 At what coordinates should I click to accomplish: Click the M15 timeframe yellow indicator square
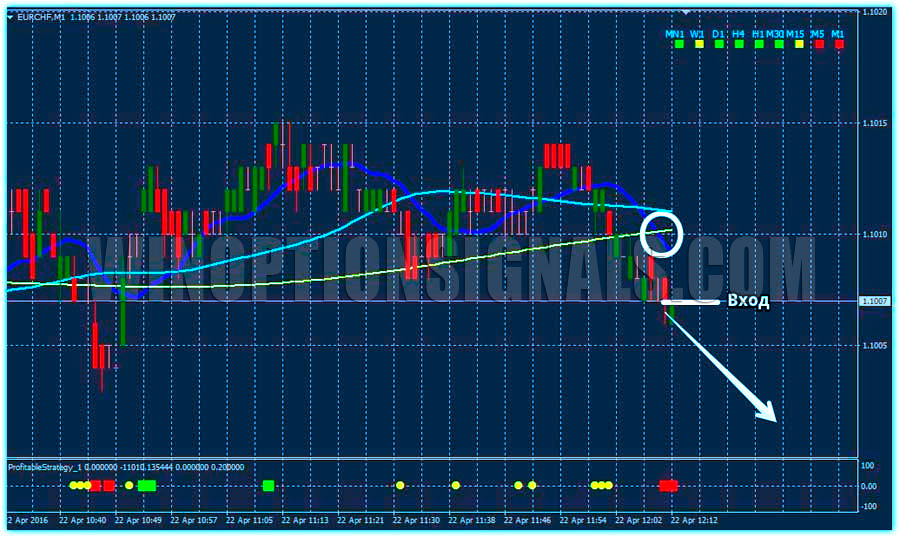[x=797, y=46]
